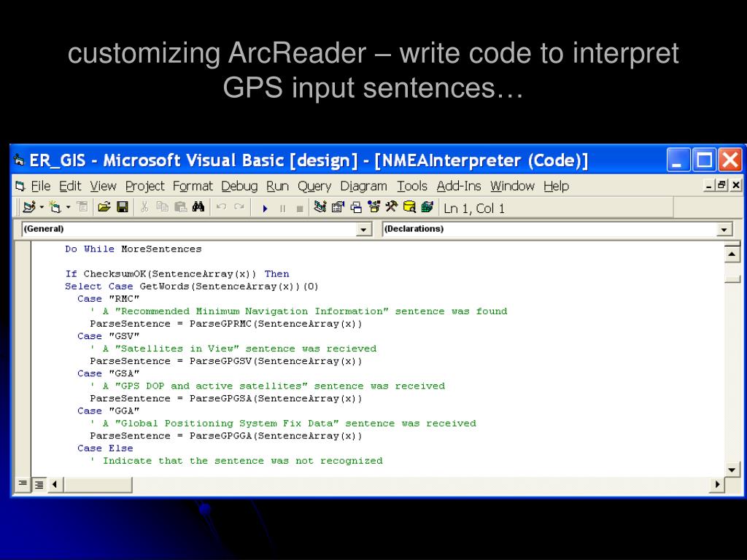747x560 pixels.
Task: Open the Help menu
Action: tap(557, 186)
